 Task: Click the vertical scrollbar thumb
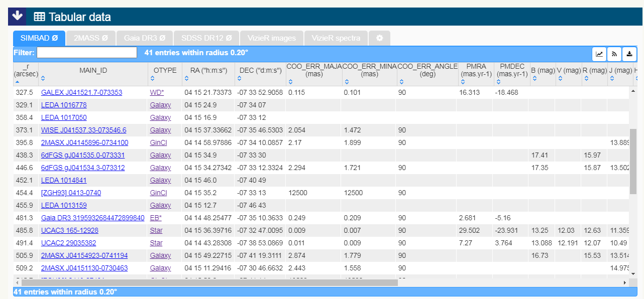click(x=633, y=161)
